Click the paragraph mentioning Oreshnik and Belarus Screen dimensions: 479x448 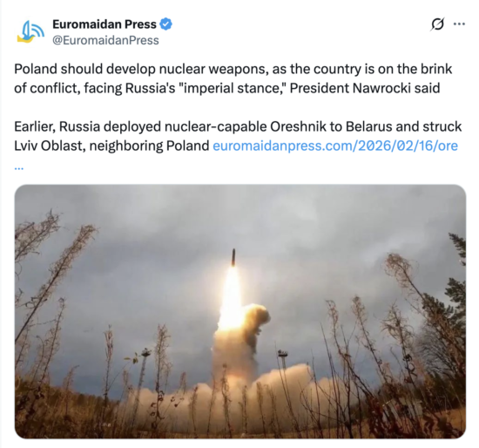tap(238, 136)
